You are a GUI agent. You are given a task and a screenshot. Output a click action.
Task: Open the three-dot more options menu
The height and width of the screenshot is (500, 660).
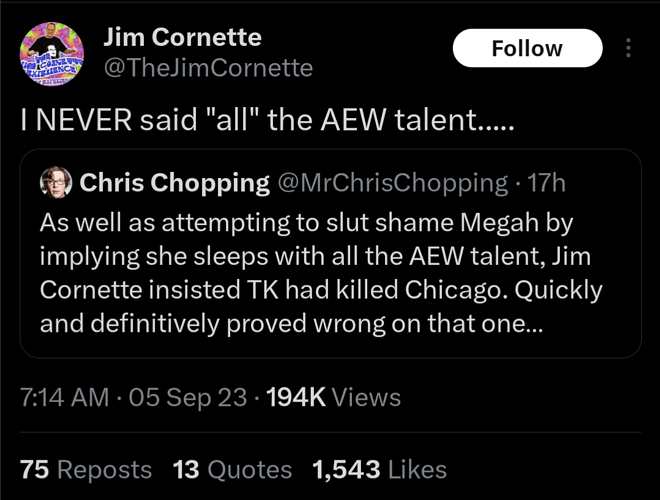tap(628, 48)
